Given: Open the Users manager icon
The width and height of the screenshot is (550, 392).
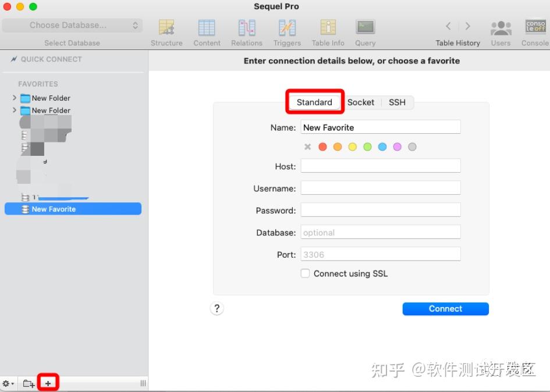Looking at the screenshot, I should click(x=501, y=27).
